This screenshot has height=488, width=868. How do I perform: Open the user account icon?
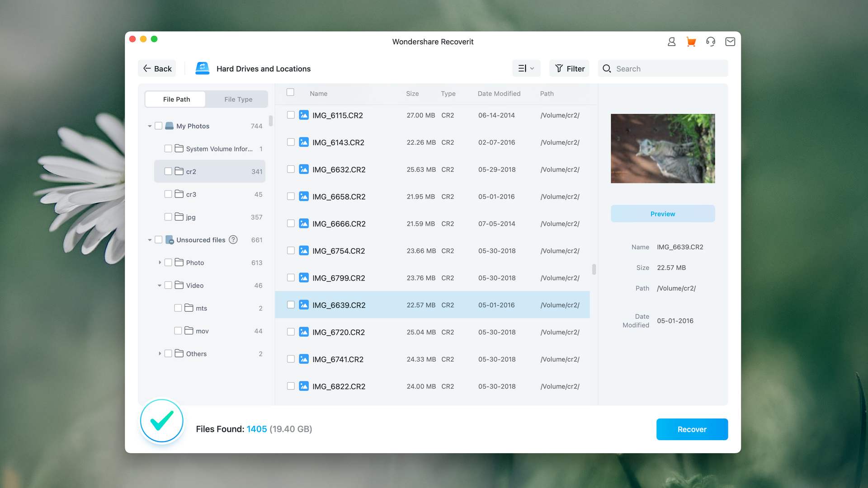(x=671, y=42)
